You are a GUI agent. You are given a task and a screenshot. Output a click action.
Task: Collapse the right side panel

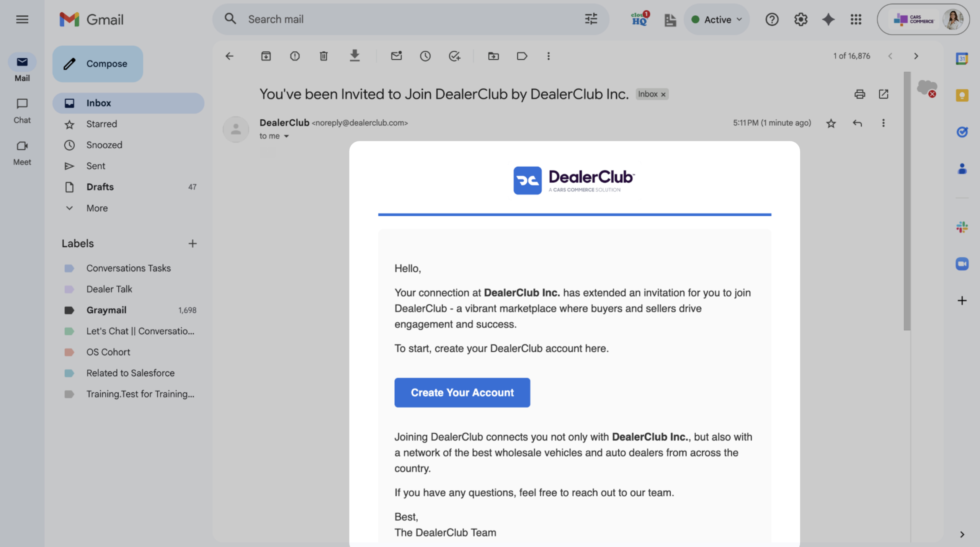[962, 534]
